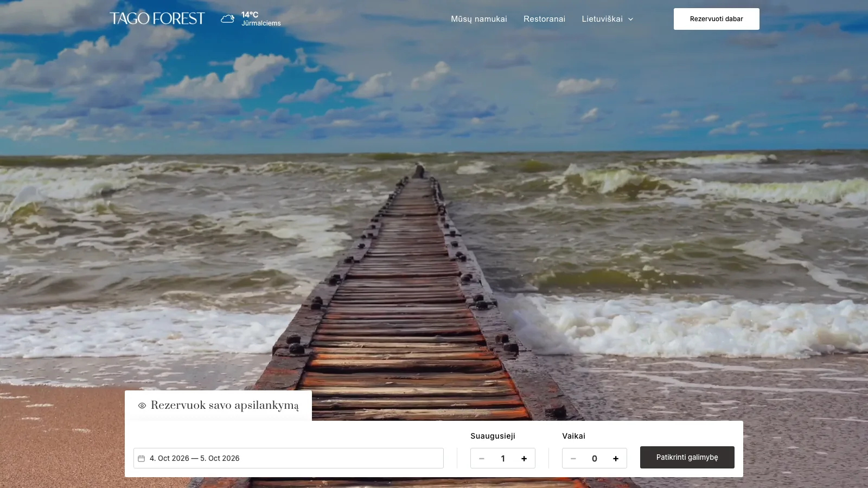Viewport: 868px width, 488px height.
Task: Click the Tago Forest logo
Action: 157,18
